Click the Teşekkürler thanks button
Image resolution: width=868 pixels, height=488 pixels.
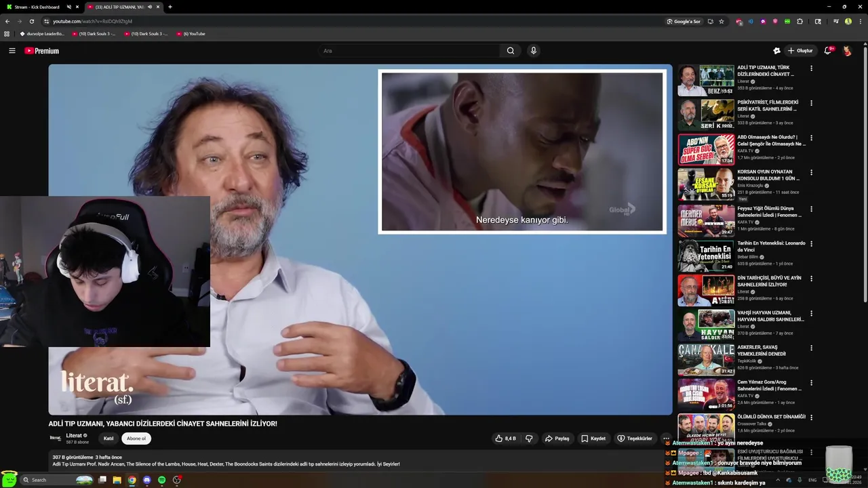click(635, 439)
